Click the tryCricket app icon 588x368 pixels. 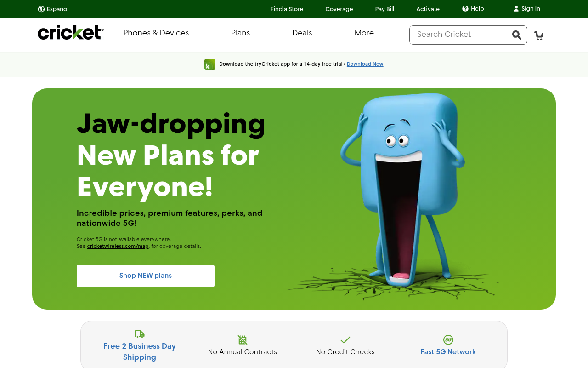pyautogui.click(x=210, y=64)
